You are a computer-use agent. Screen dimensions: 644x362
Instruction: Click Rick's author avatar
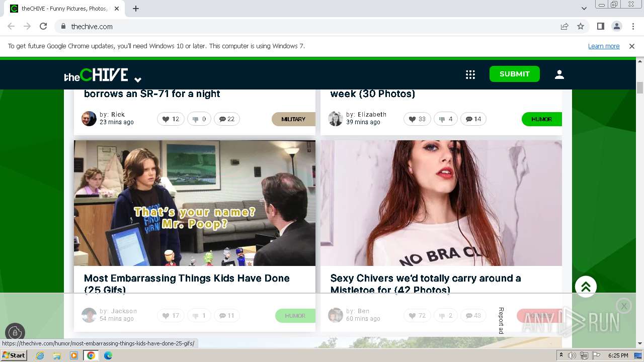click(89, 119)
